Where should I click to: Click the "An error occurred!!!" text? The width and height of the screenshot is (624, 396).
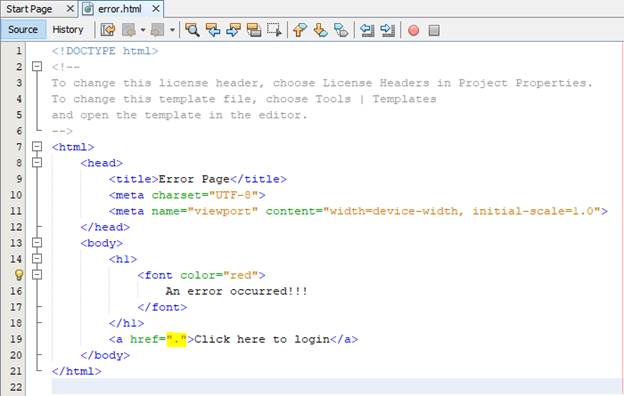(236, 291)
